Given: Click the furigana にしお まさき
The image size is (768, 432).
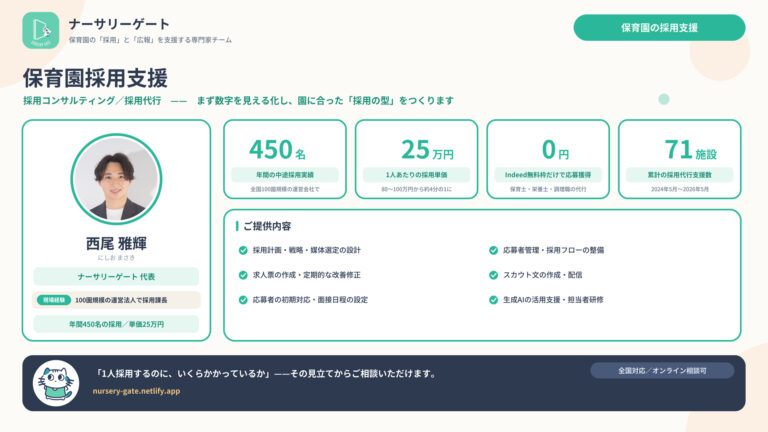Looking at the screenshot, I should coord(116,258).
